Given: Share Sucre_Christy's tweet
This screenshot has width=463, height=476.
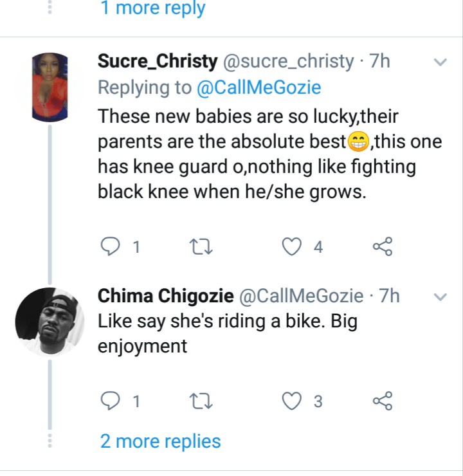Looking at the screenshot, I should pyautogui.click(x=383, y=247).
